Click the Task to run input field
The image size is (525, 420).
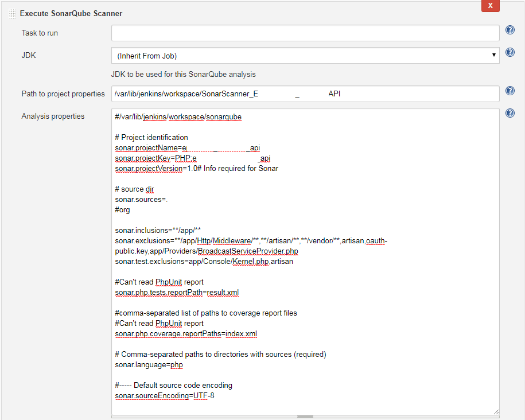(305, 33)
